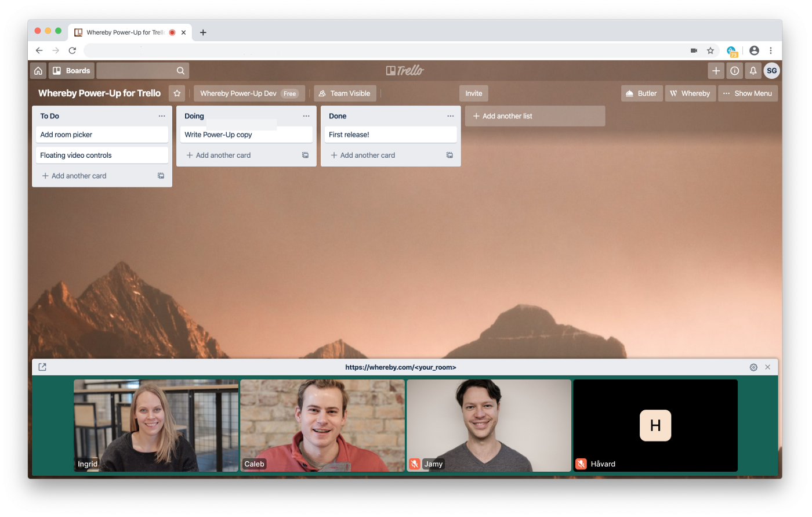Close the Whereby video panel
812x517 pixels.
coord(768,367)
